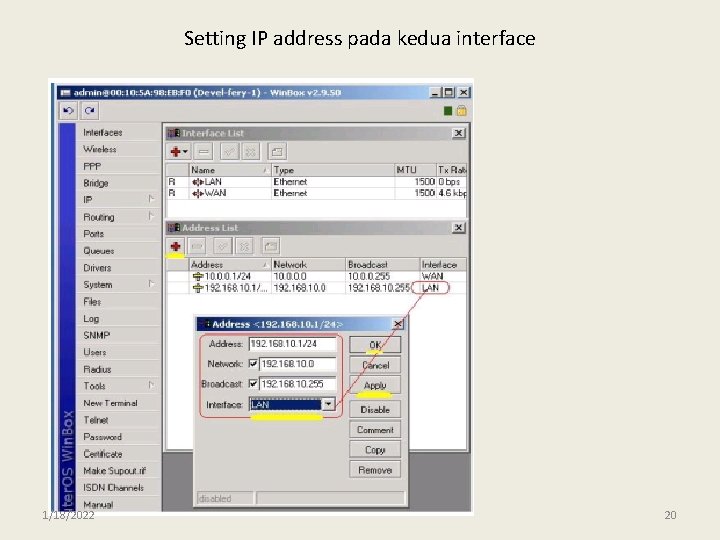Expand the System submenu

(x=151, y=284)
